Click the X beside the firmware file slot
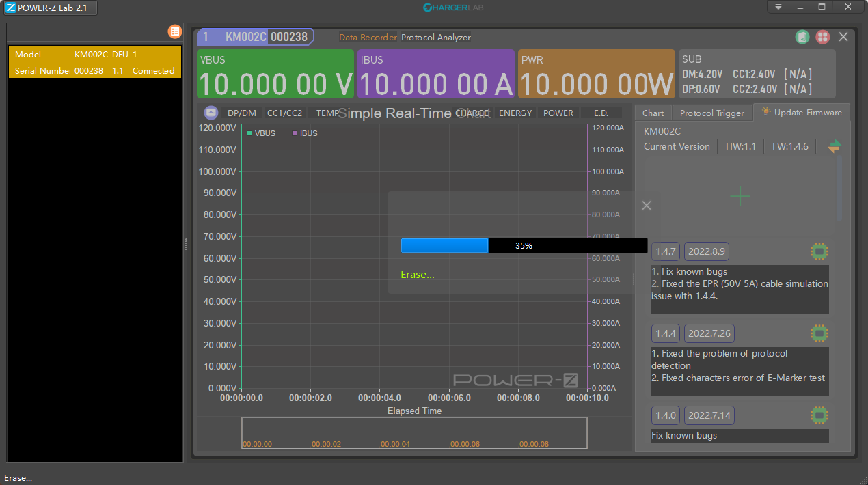Screen dimensions: 868x485 click(646, 205)
